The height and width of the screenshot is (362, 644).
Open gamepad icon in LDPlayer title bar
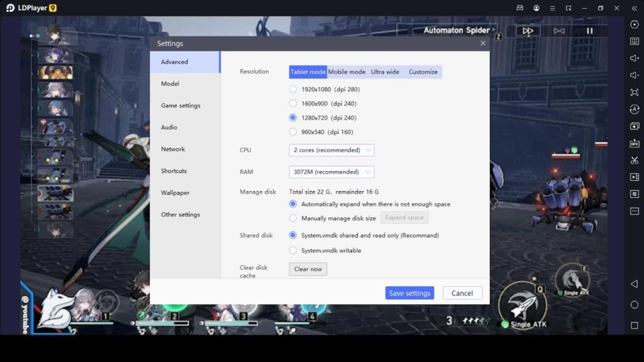pyautogui.click(x=520, y=8)
